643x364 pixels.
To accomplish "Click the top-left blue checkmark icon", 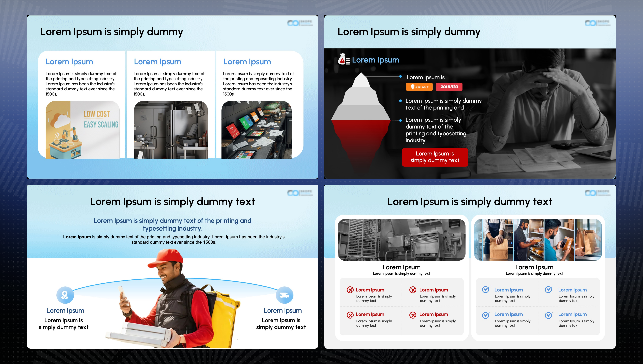I will (x=486, y=290).
